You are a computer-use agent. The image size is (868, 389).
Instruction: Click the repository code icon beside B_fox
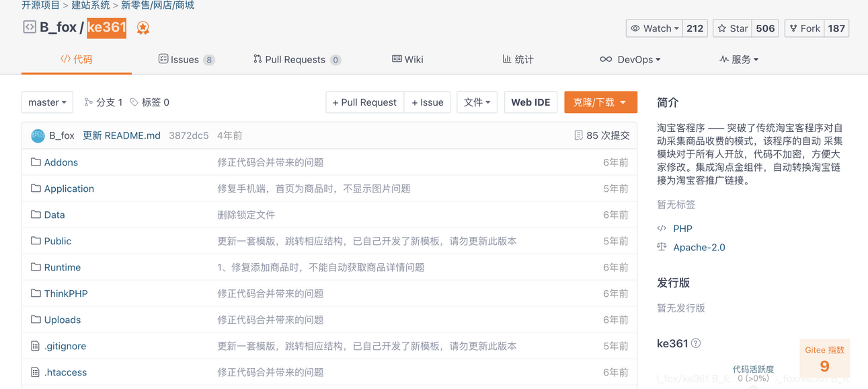(x=30, y=28)
